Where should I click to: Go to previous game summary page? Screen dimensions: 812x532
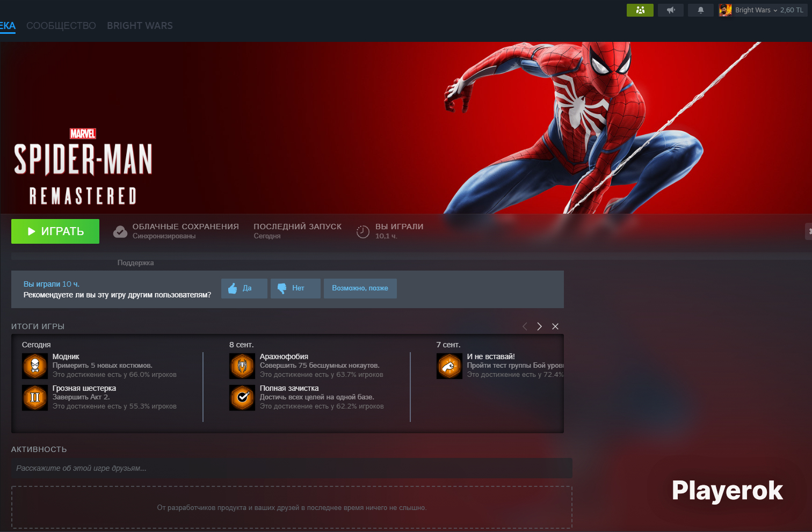pos(525,326)
